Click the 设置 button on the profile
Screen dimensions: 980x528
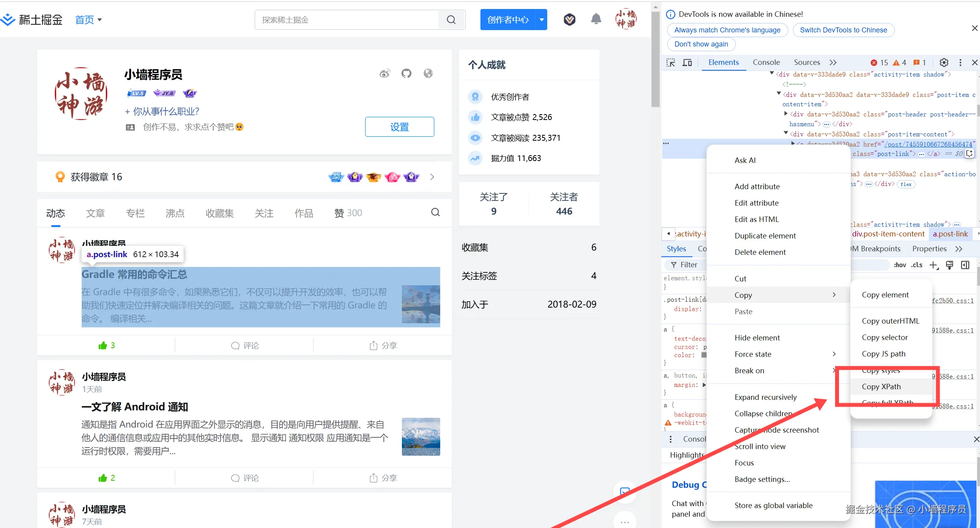pos(399,127)
